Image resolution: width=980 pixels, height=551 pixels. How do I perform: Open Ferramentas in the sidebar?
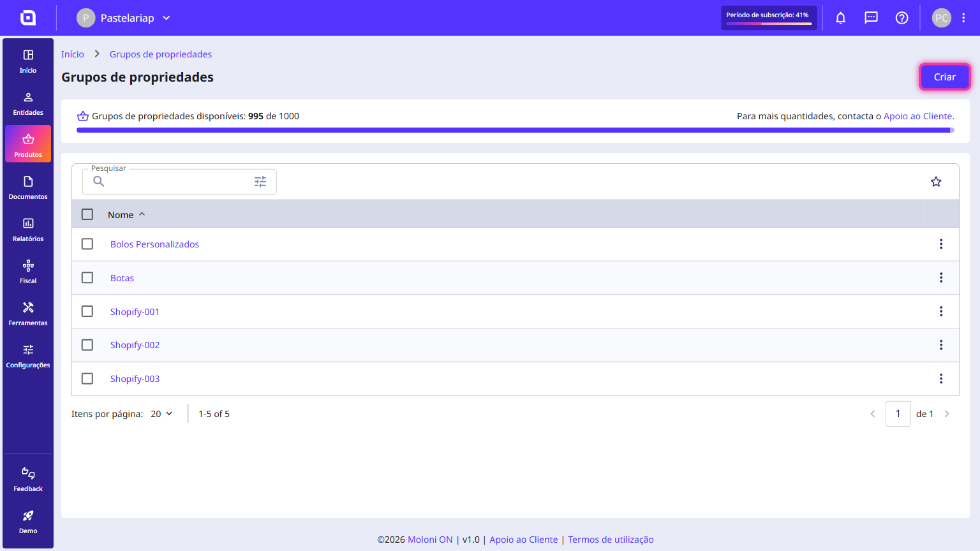pos(28,314)
